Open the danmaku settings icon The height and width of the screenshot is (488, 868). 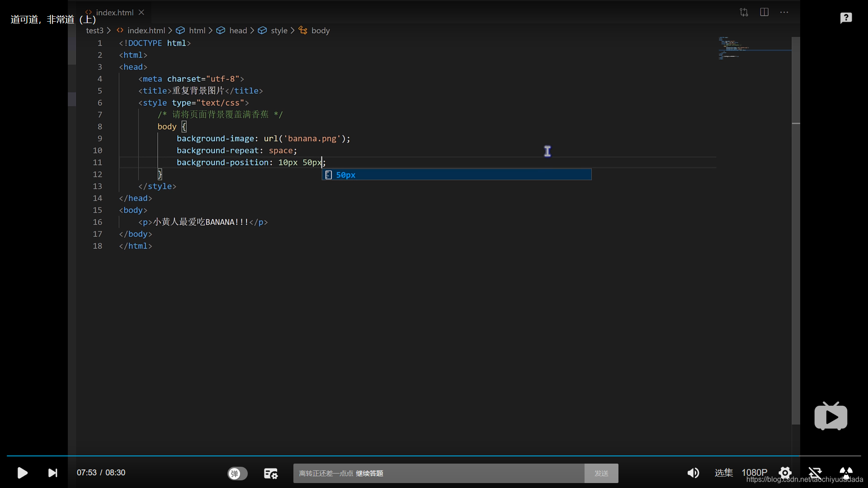(270, 473)
